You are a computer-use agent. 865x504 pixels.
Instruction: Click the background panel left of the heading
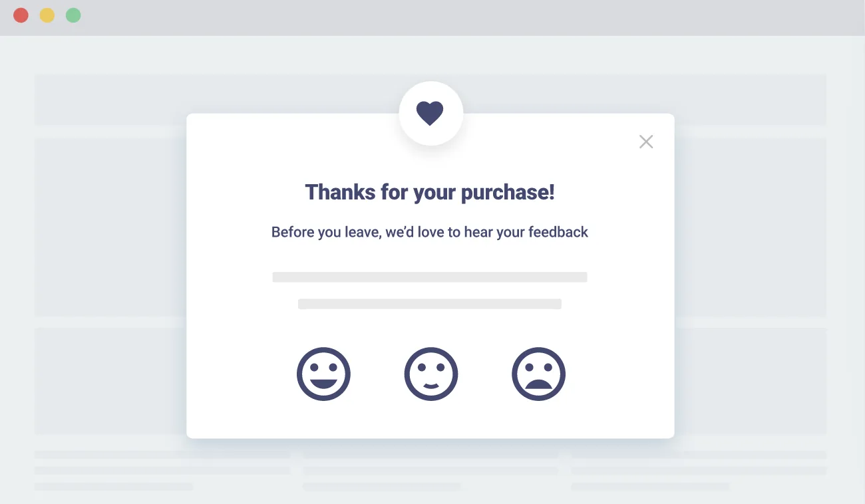(x=110, y=227)
